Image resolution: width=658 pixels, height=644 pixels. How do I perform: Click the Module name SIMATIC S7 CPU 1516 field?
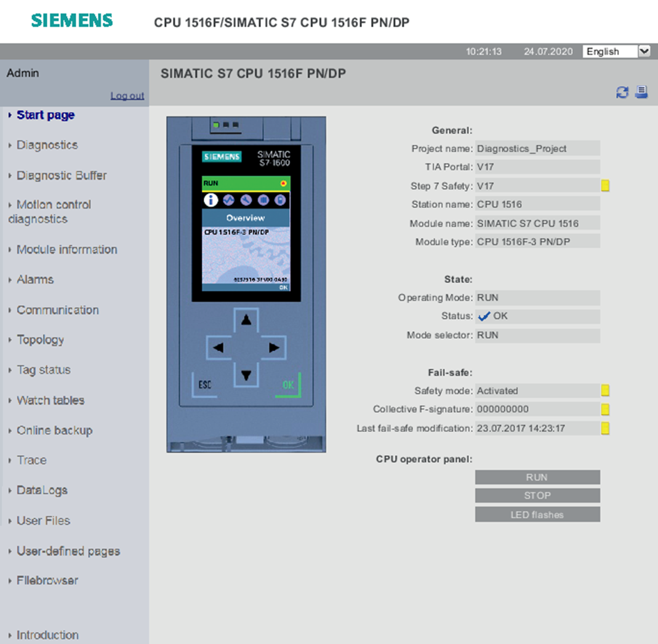coord(537,223)
